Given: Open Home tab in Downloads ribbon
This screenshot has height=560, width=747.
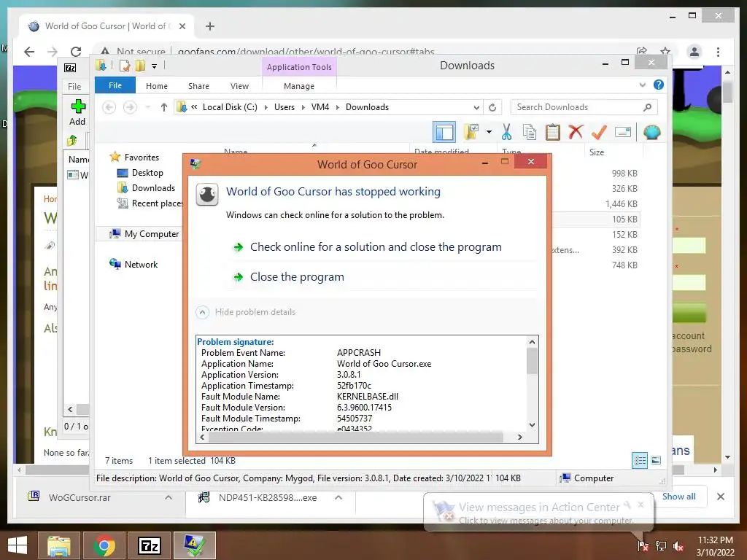Looking at the screenshot, I should pos(157,86).
